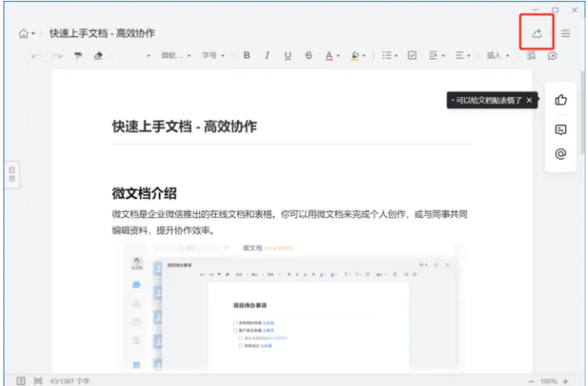Image resolution: width=588 pixels, height=386 pixels.
Task: Open the 目录 outline tab
Action: click(x=12, y=175)
